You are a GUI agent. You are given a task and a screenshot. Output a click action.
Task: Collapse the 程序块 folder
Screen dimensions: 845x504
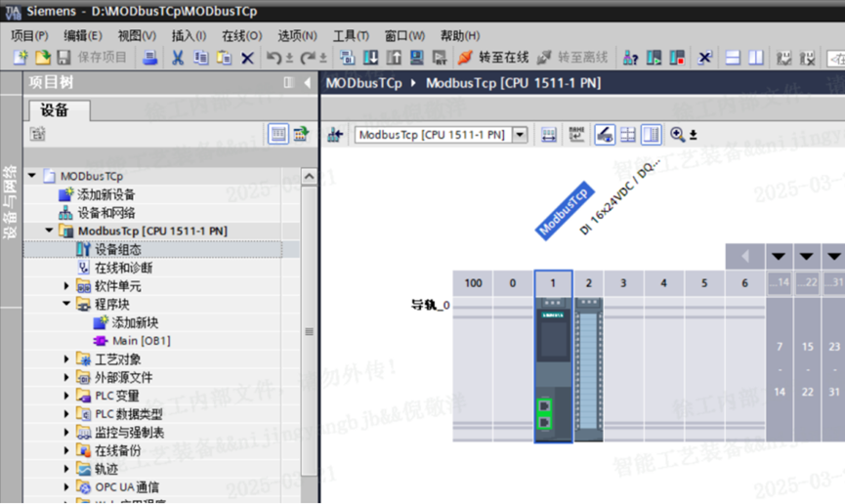[x=66, y=304]
